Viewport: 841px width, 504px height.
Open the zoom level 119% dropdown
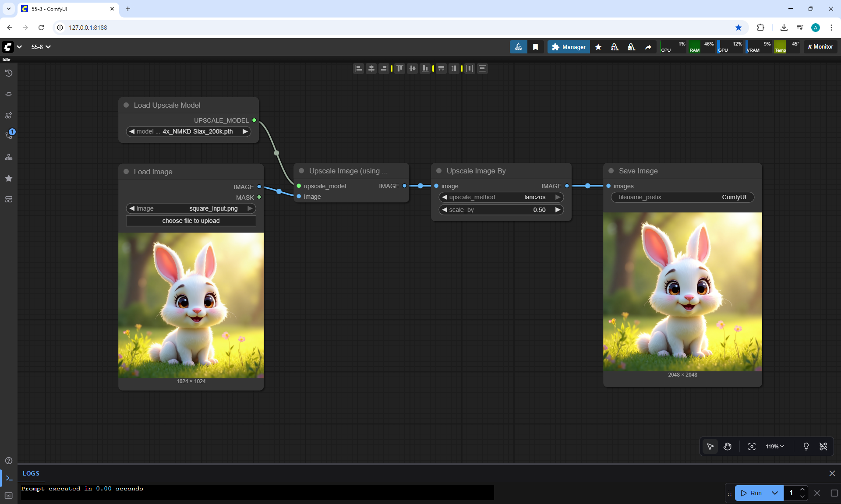pyautogui.click(x=774, y=447)
